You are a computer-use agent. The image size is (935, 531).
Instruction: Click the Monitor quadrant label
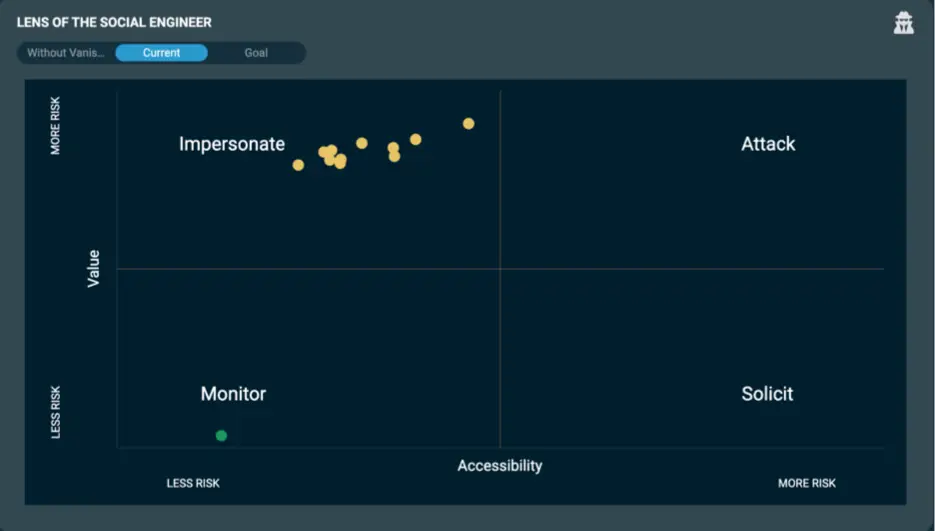(233, 394)
